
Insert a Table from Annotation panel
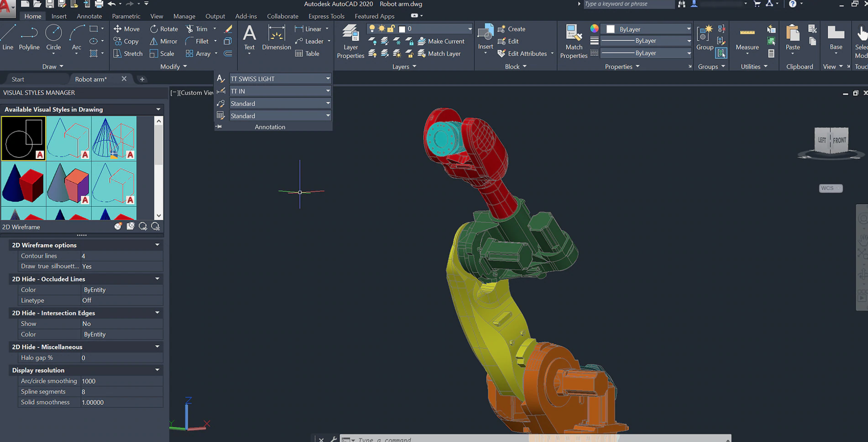(308, 54)
